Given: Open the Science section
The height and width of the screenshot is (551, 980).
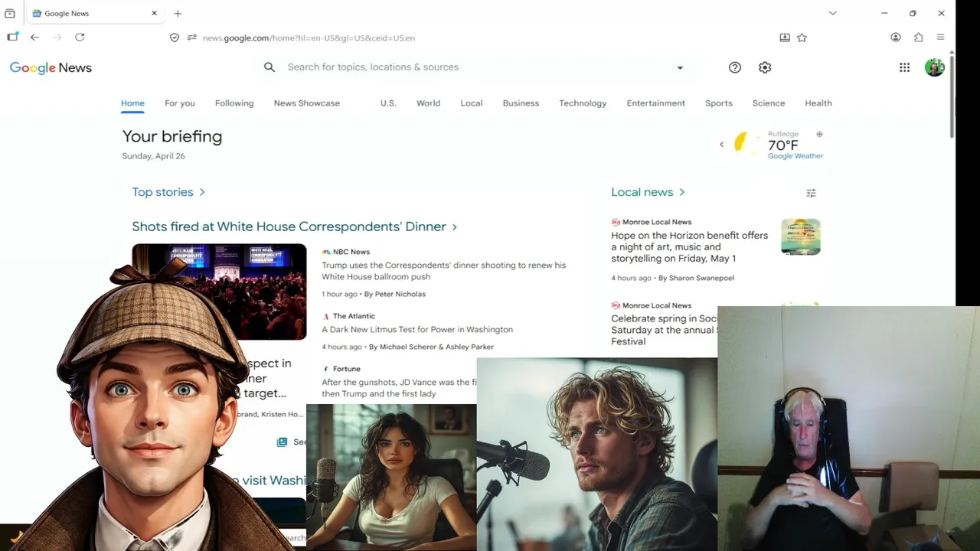Looking at the screenshot, I should click(769, 103).
